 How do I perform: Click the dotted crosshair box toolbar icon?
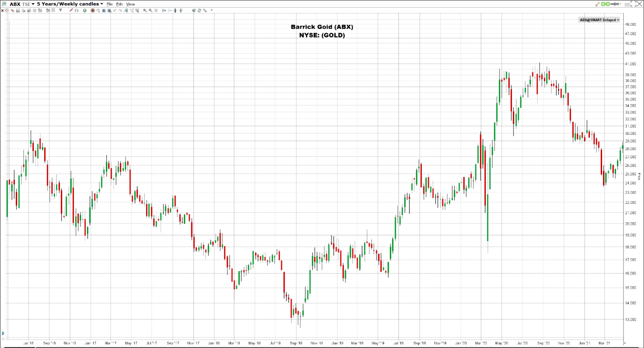pyautogui.click(x=7, y=10)
